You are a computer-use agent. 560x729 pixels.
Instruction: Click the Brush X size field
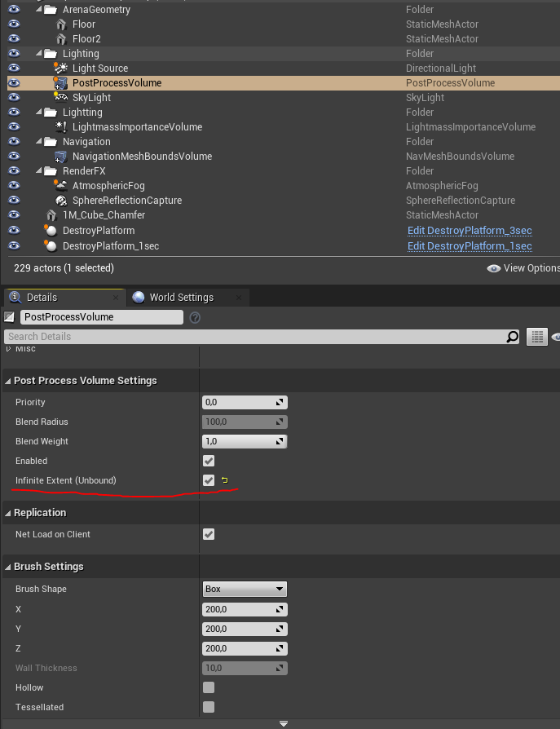tap(245, 609)
